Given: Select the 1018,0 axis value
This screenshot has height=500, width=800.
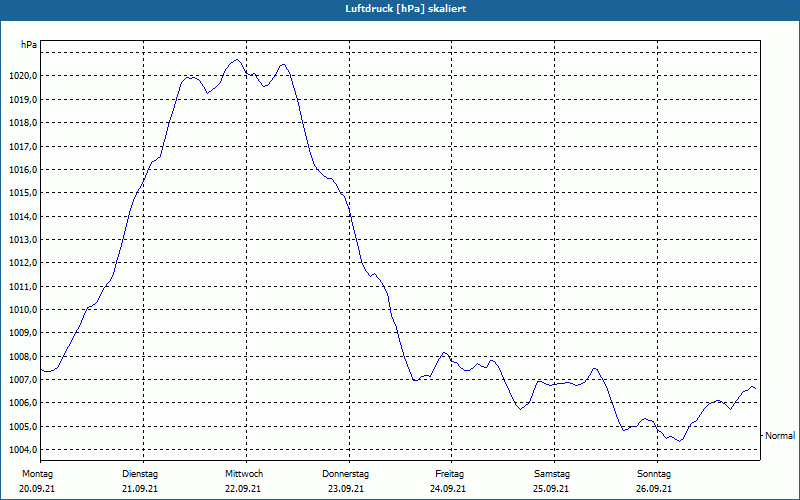Looking at the screenshot, I should click(23, 123).
